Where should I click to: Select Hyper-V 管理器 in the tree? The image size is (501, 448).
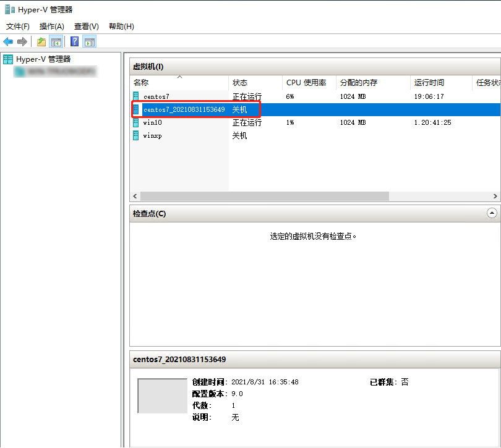tap(43, 59)
